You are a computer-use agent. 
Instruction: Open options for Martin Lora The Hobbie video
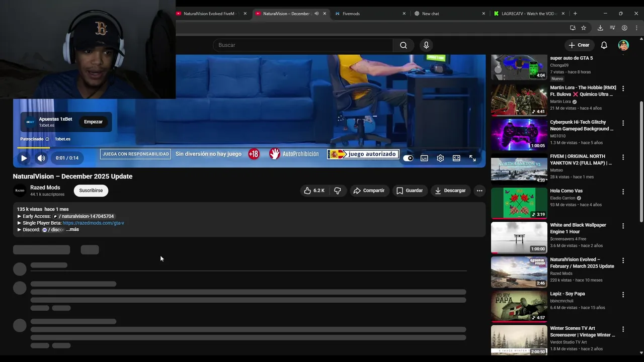pyautogui.click(x=623, y=88)
